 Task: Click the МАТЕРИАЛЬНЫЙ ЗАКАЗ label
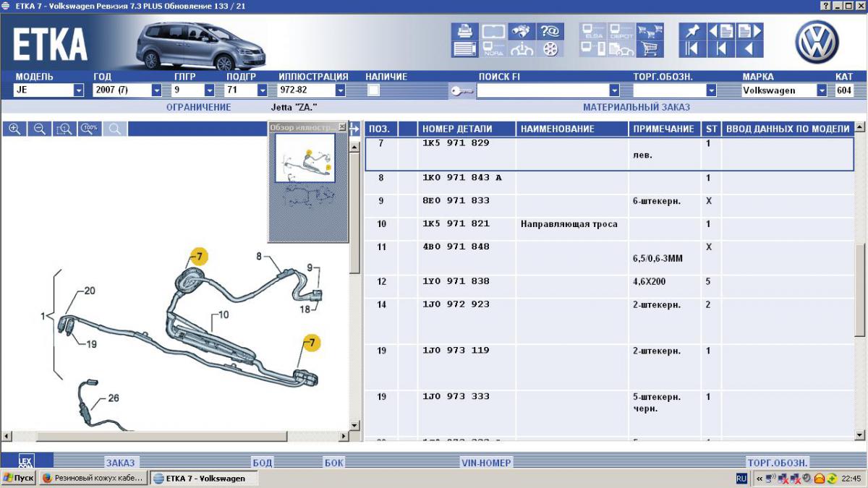(x=637, y=107)
